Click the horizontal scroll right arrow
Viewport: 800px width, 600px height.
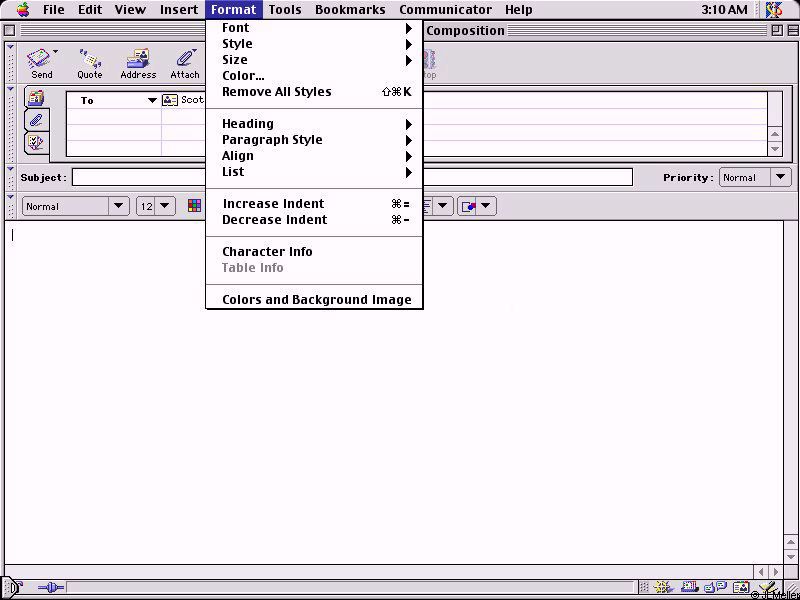776,572
